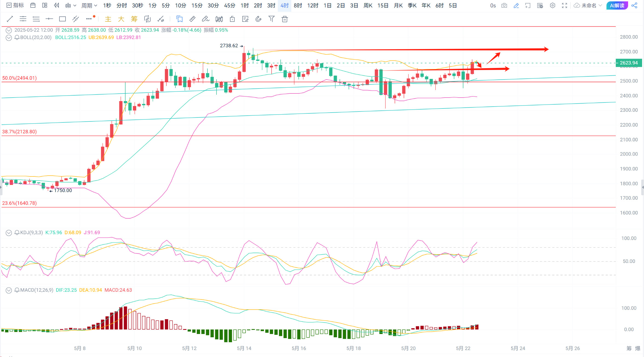
Task: Toggle the 筹 chip distribution indicator
Action: (134, 19)
